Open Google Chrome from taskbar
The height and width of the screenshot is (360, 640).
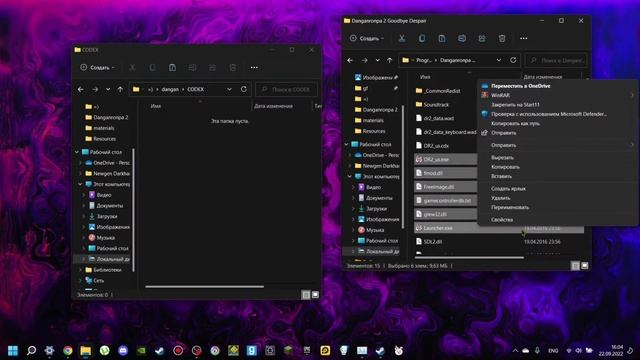coord(68,350)
